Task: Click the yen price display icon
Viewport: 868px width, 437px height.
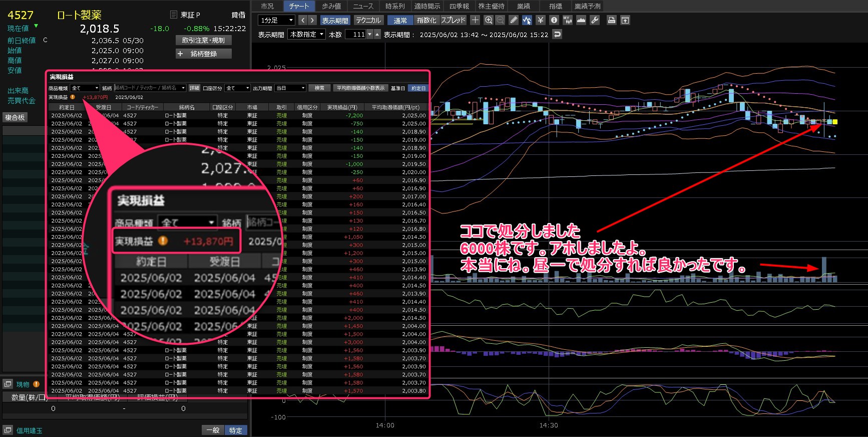Action: pyautogui.click(x=540, y=20)
